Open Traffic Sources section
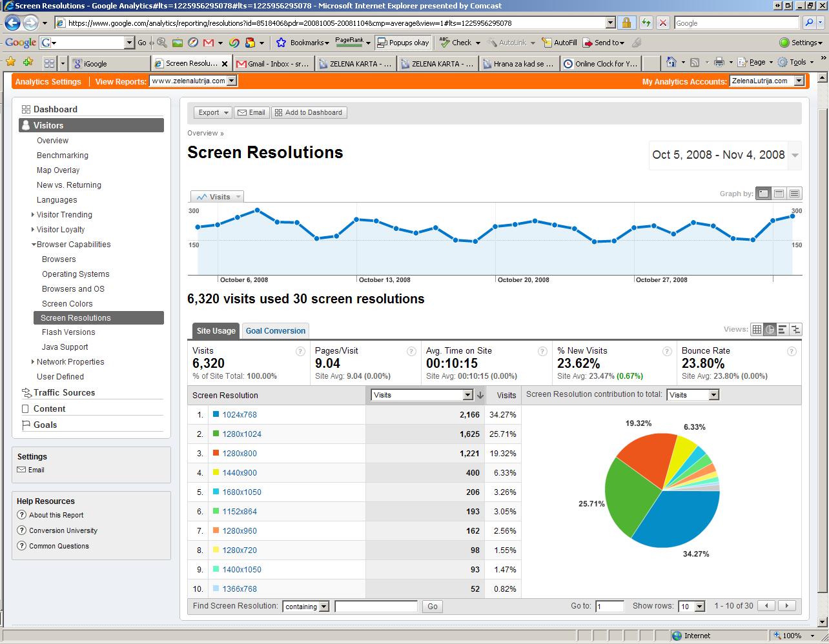The height and width of the screenshot is (644, 829). click(64, 392)
